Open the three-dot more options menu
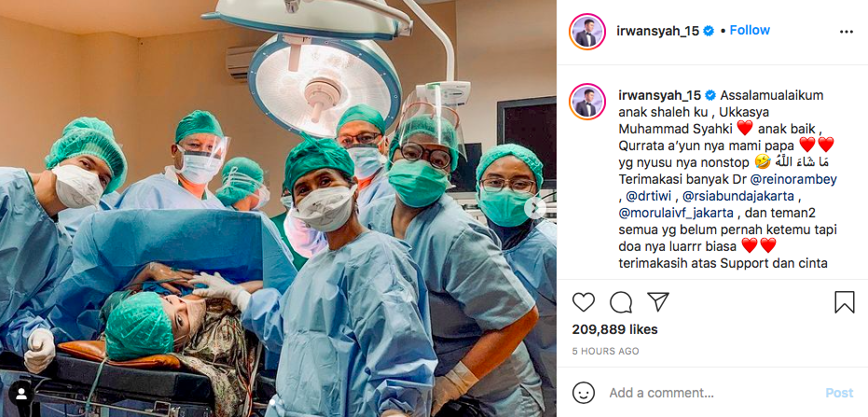The height and width of the screenshot is (417, 868). (x=846, y=32)
